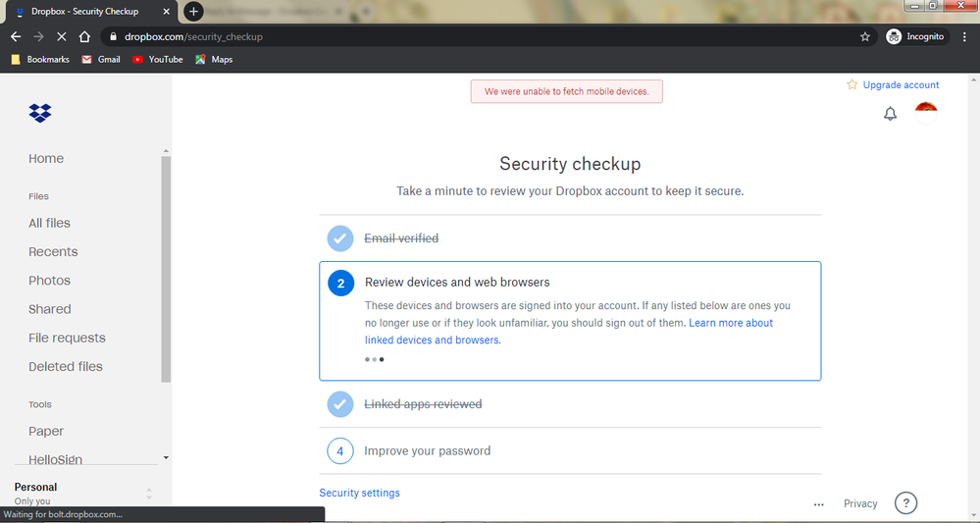
Task: Click the help question mark icon
Action: tap(905, 503)
